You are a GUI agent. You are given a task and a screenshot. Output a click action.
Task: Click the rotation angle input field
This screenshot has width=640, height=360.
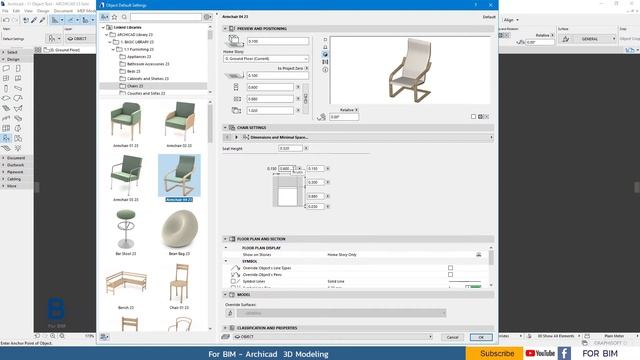[344, 117]
